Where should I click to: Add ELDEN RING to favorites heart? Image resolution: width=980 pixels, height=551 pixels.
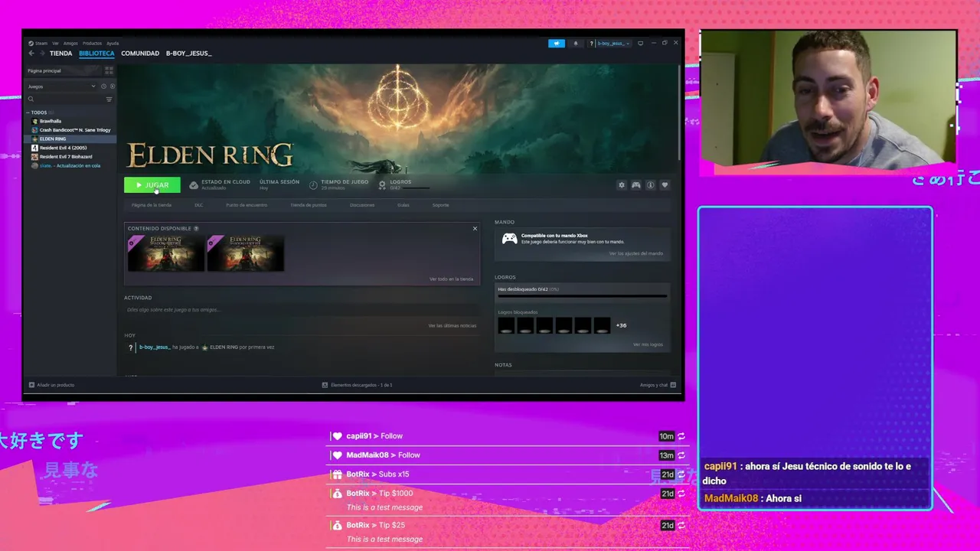pos(665,185)
